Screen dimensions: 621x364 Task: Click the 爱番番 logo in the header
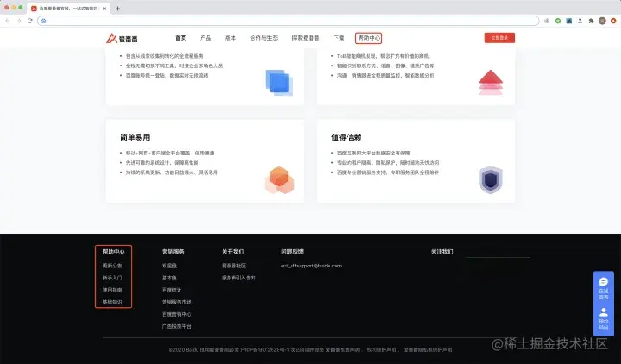pyautogui.click(x=122, y=39)
